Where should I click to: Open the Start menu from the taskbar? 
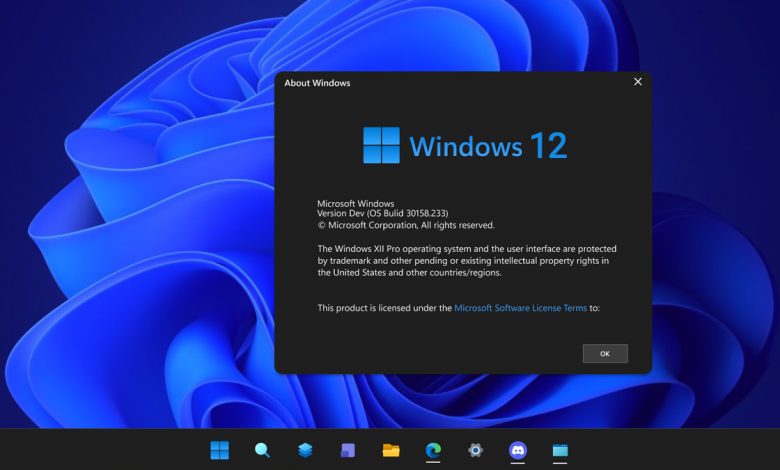coord(219,450)
